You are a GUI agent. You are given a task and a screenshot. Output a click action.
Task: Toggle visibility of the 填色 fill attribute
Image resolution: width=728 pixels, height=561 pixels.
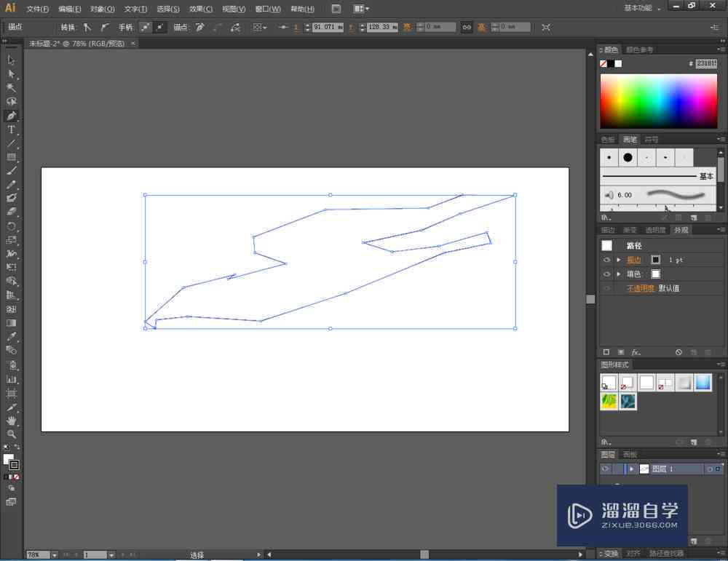pos(606,274)
